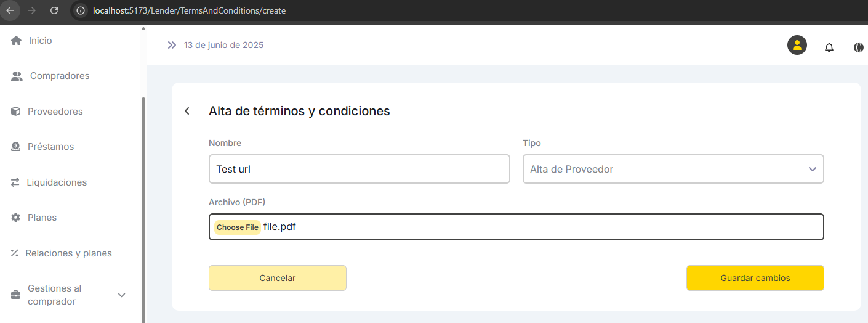Click the Liquidaciones arrows icon
The image size is (868, 323).
tap(15, 182)
